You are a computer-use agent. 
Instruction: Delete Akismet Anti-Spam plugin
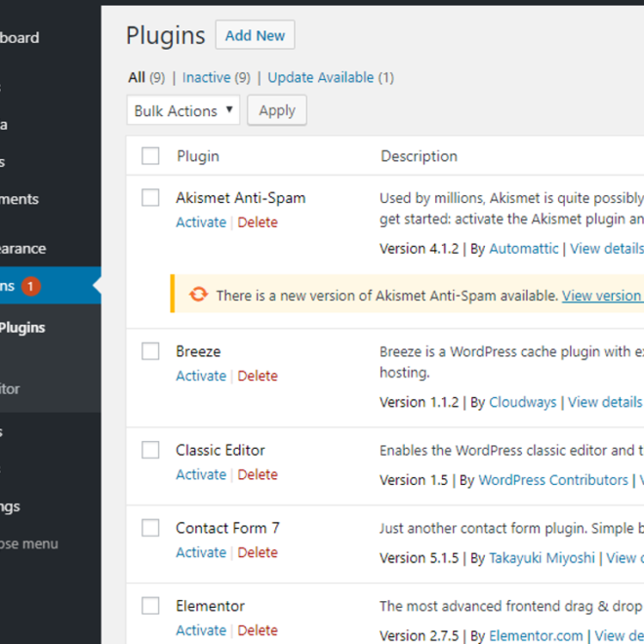[x=258, y=222]
